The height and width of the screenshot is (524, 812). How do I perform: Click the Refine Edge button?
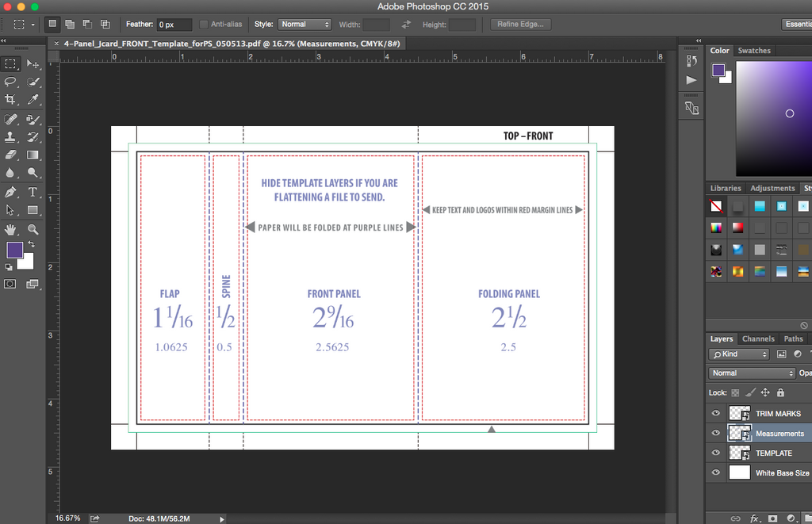click(520, 25)
